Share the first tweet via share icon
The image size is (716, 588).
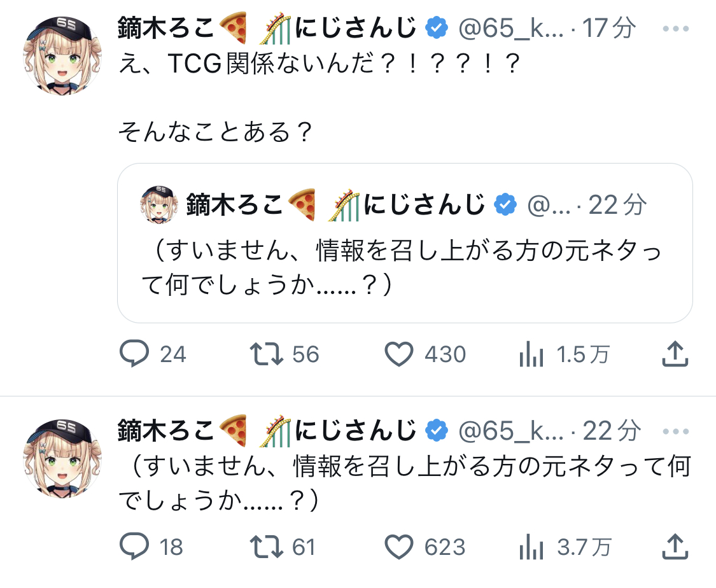click(675, 354)
